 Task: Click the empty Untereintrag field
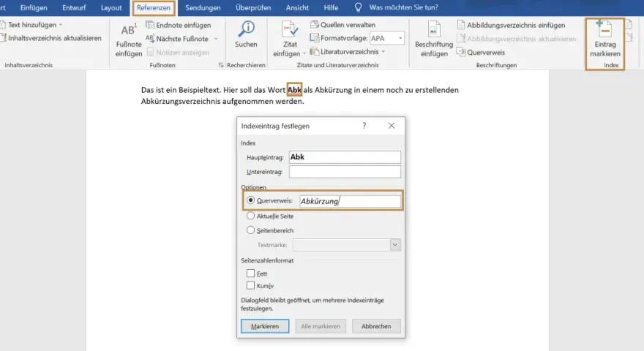[x=345, y=172]
